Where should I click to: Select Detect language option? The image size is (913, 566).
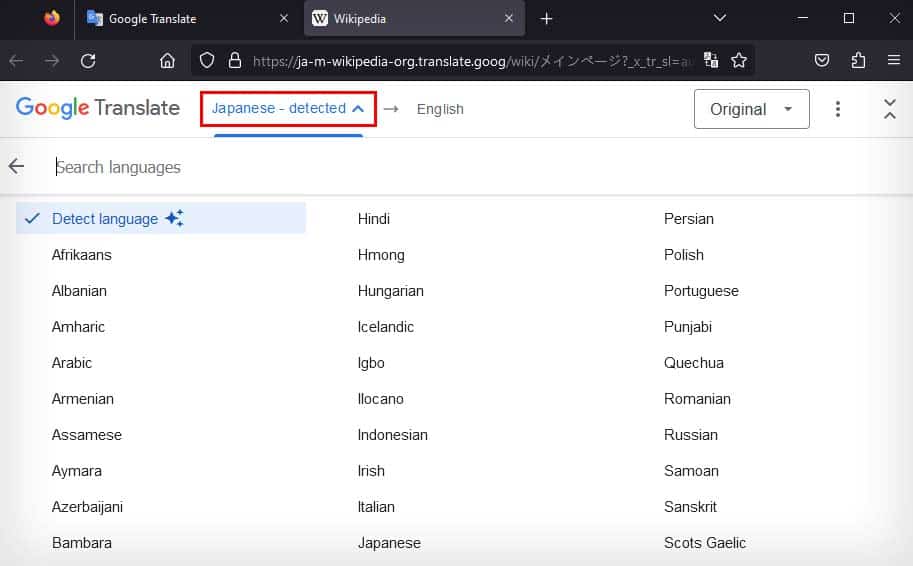(x=161, y=218)
